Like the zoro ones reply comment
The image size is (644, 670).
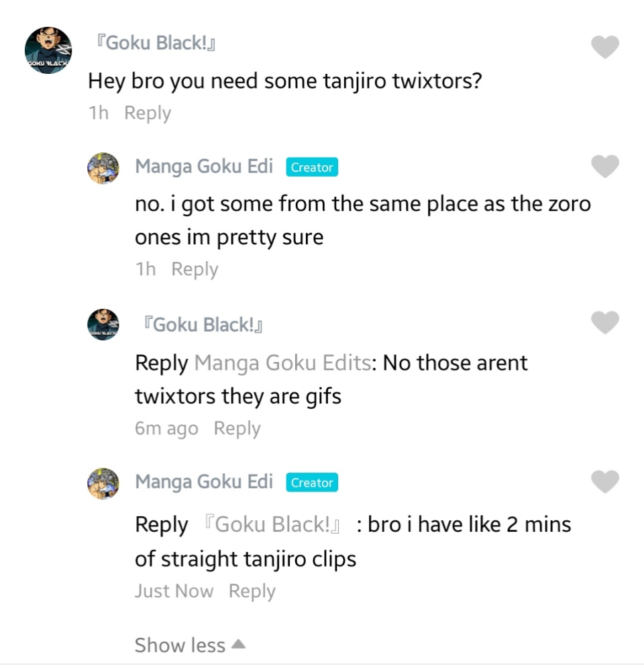click(604, 166)
